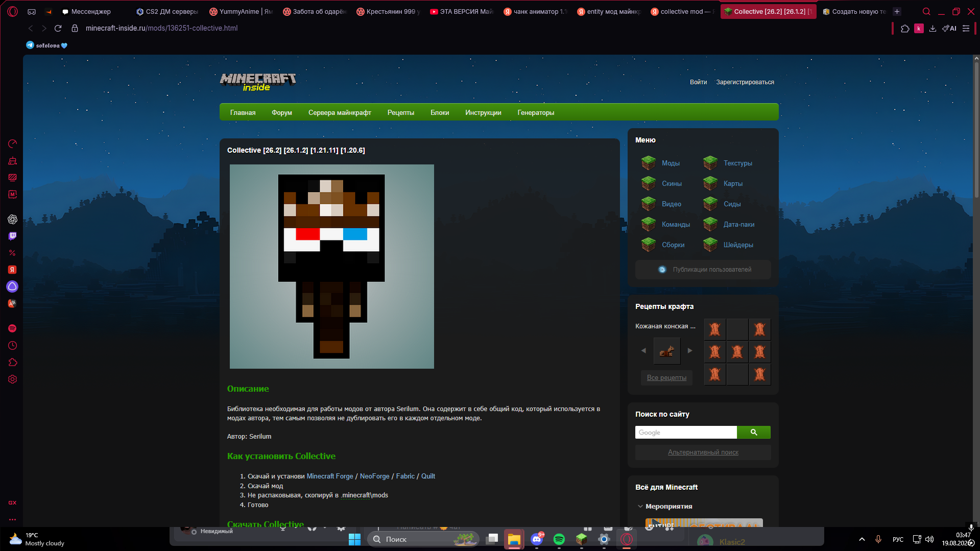Show hidden system tray icons chevron
Viewport: 980px width, 551px height.
tap(862, 539)
